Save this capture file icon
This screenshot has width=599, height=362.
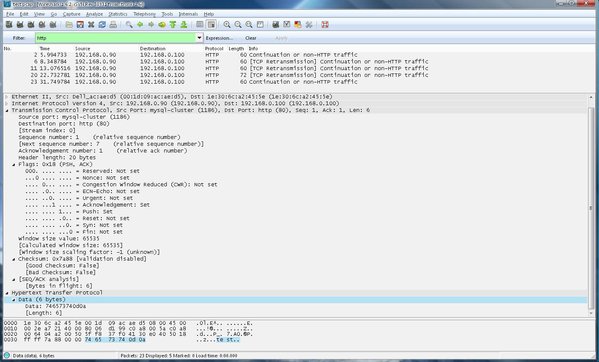point(80,24)
